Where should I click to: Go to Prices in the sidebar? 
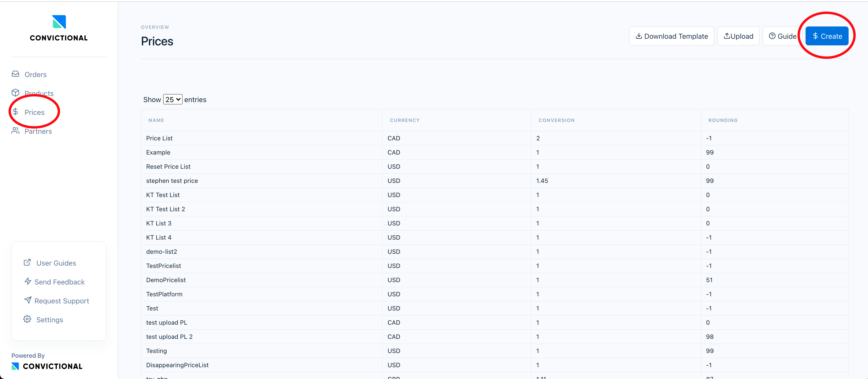point(34,112)
